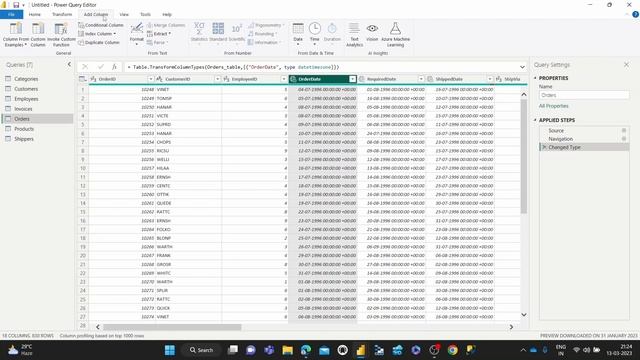
Task: Open the Tools tab
Action: coord(145,14)
